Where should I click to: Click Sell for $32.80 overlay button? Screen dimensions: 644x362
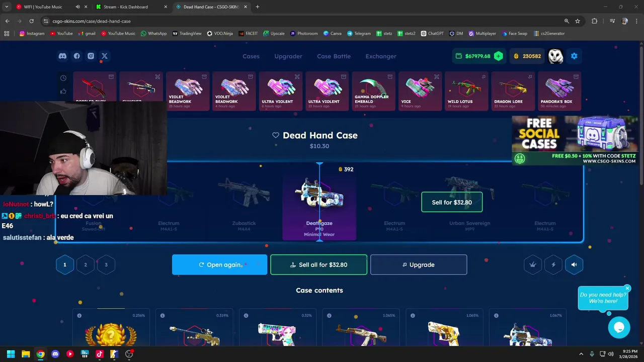452,202
